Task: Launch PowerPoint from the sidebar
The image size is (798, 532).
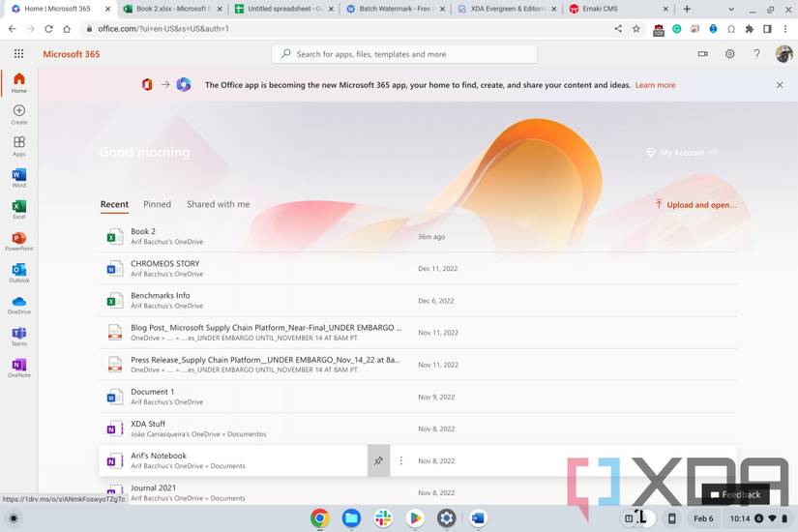Action: [18, 241]
